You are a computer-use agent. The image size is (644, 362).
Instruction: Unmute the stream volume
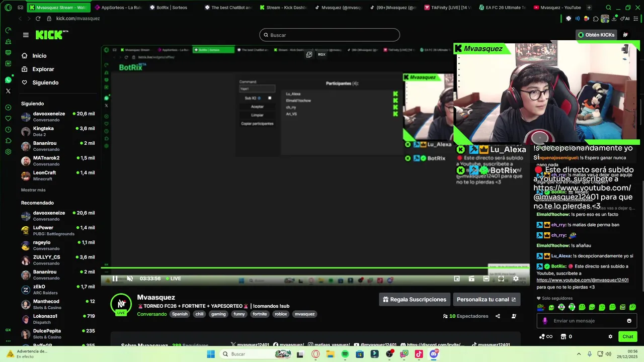(130, 279)
